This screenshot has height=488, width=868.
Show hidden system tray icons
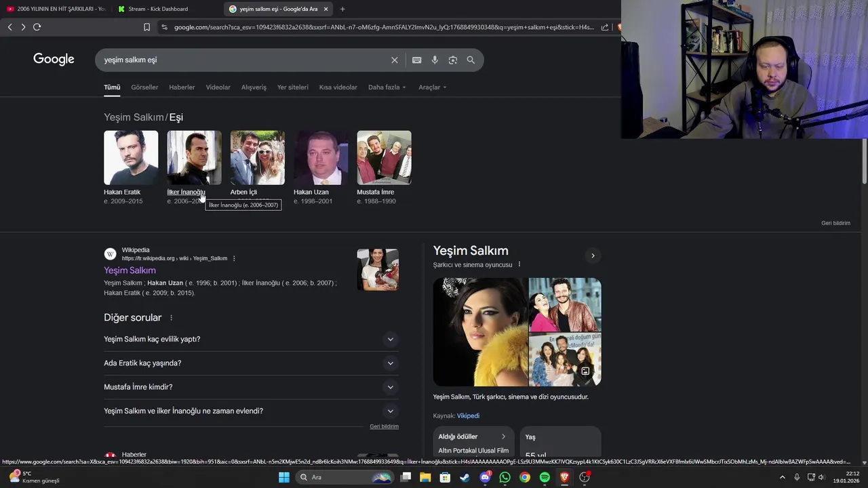click(782, 477)
